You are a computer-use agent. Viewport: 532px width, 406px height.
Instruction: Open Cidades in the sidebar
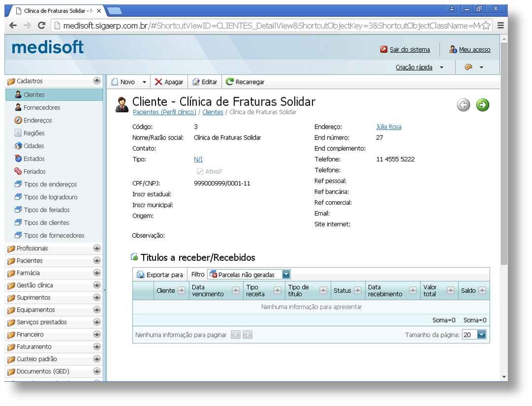pos(29,146)
